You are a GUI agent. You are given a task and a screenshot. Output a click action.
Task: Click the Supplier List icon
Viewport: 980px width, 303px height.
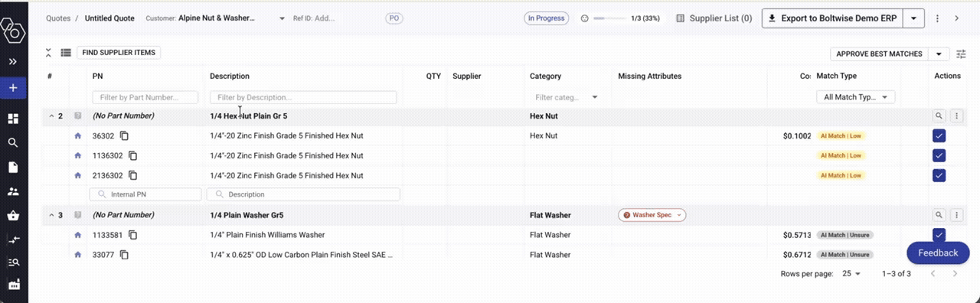[x=680, y=18]
